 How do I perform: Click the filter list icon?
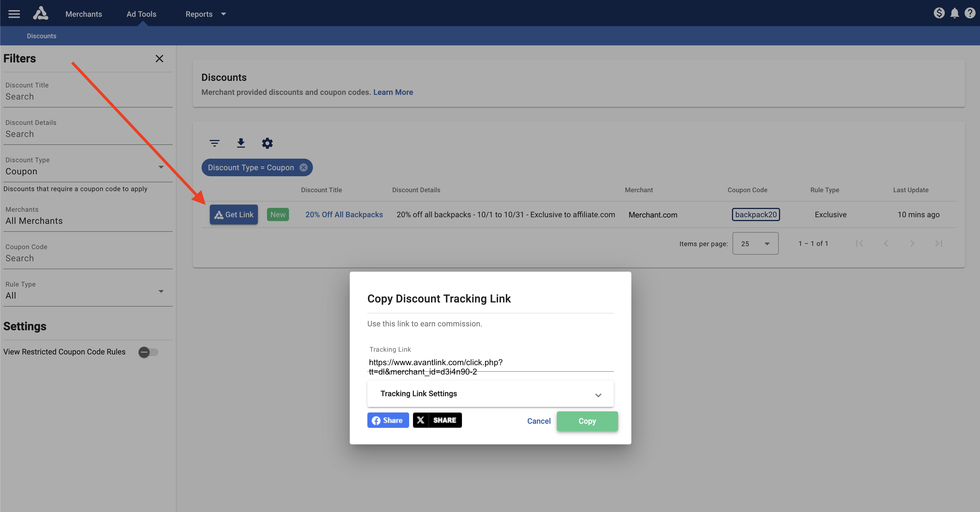(x=214, y=143)
